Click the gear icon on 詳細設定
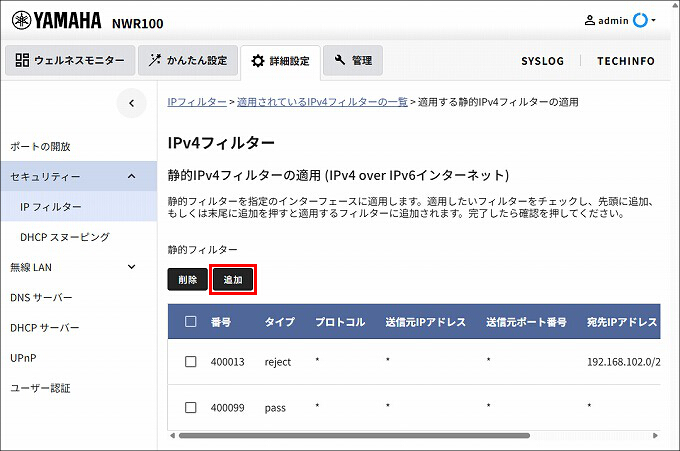 (x=258, y=61)
